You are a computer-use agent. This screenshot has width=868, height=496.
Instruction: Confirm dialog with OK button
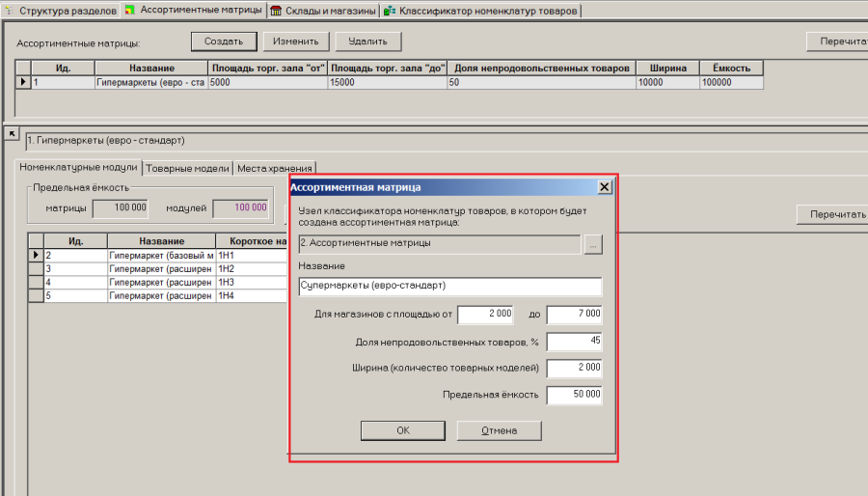403,430
